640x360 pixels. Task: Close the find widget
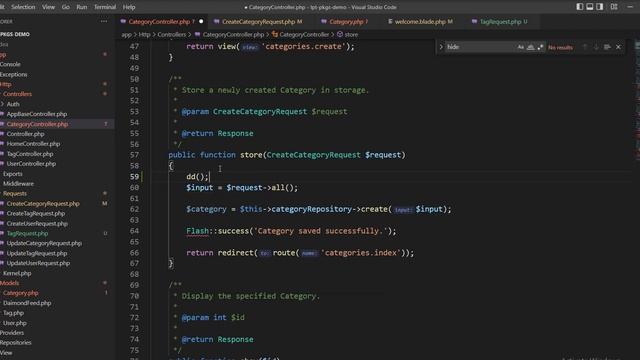click(x=618, y=47)
